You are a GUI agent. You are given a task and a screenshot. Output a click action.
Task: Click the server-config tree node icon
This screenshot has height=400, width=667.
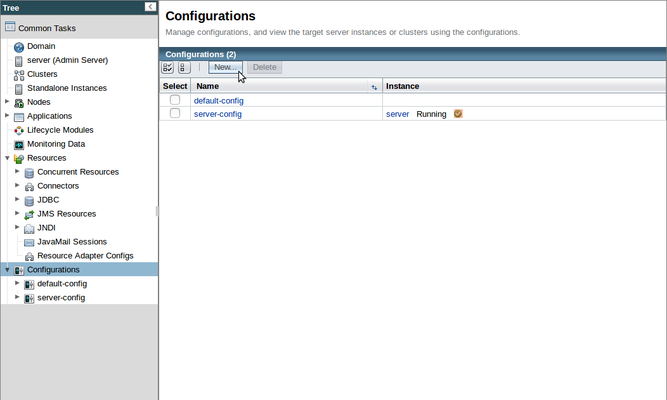(29, 298)
